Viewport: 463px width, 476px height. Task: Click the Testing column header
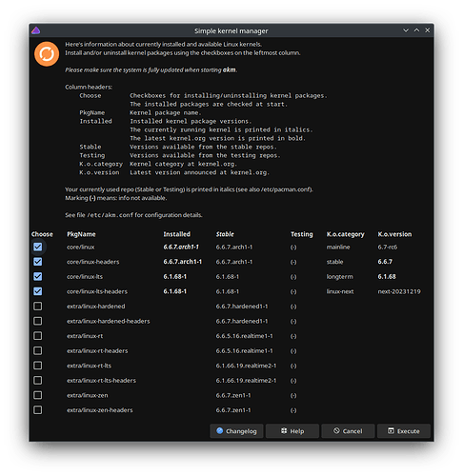point(302,234)
